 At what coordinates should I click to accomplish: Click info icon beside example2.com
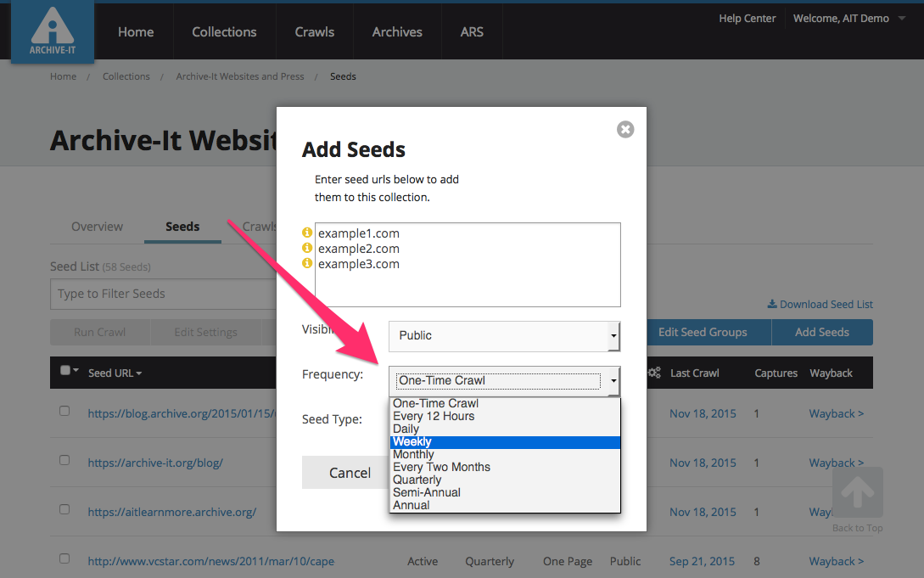[x=307, y=249]
